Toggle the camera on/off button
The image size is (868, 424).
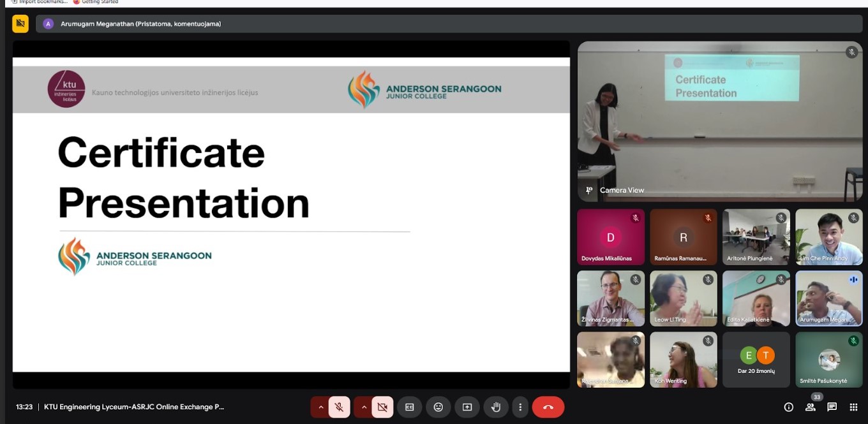(x=382, y=407)
